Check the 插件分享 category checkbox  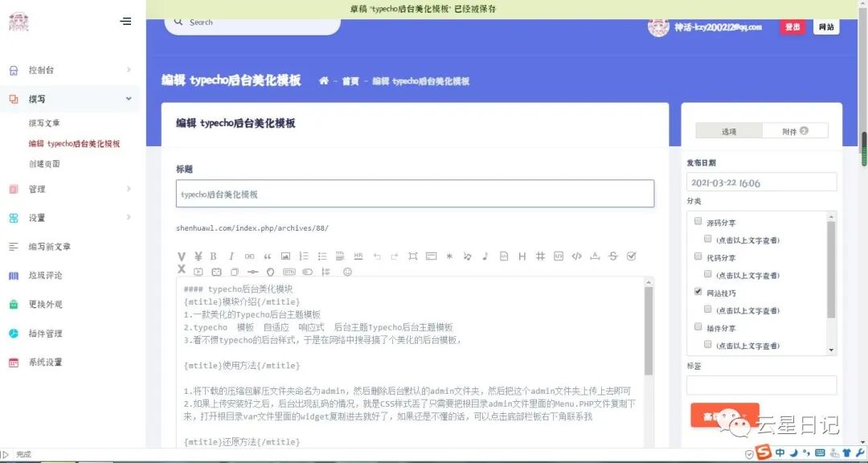(x=698, y=327)
